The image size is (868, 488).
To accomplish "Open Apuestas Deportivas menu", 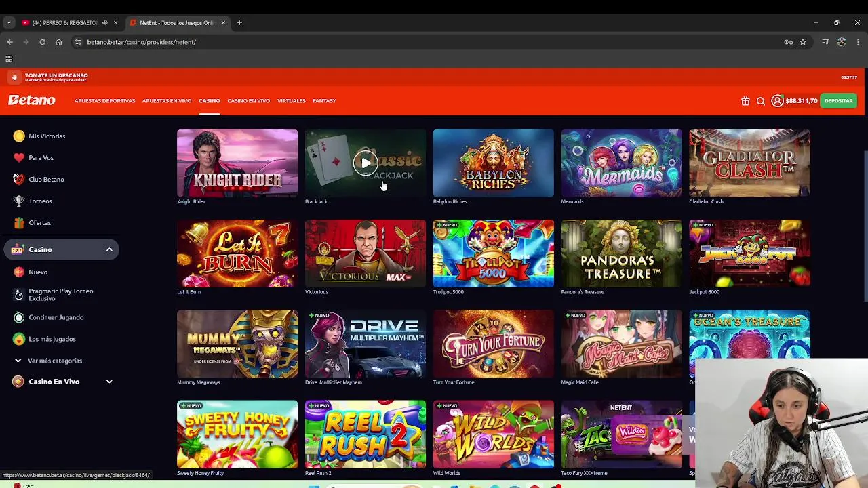I will point(105,101).
